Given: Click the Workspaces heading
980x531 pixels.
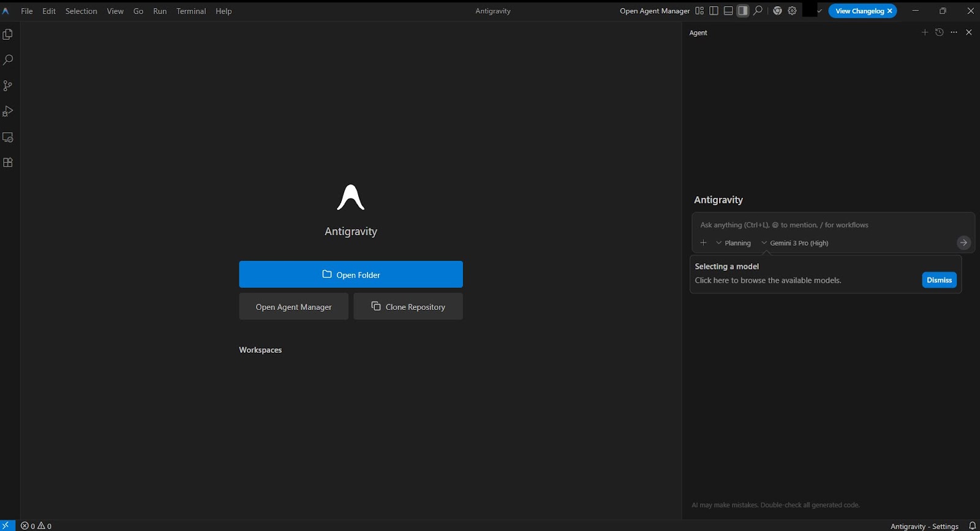Looking at the screenshot, I should (260, 350).
